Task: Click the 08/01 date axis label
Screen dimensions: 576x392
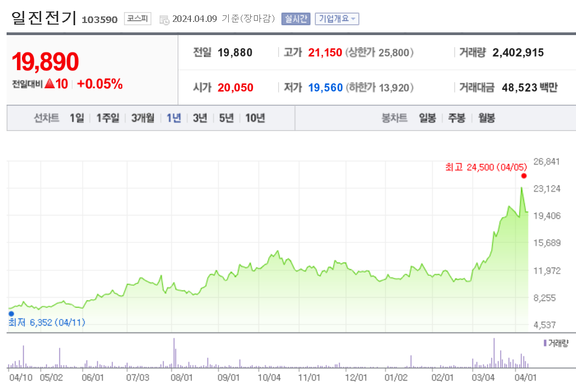Action: 182,378
